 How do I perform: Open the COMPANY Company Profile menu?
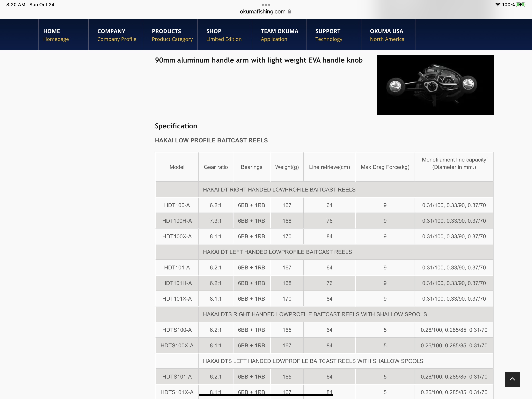point(116,35)
